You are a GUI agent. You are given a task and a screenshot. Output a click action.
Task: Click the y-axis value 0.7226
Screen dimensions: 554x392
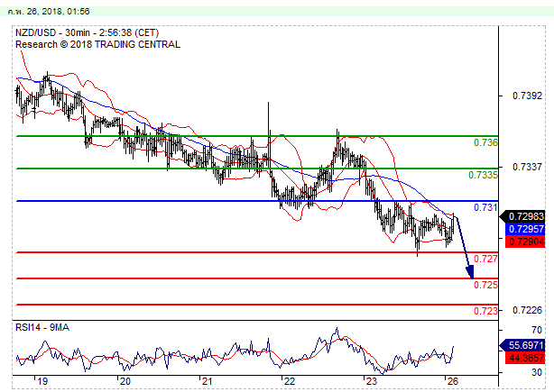[x=527, y=310]
